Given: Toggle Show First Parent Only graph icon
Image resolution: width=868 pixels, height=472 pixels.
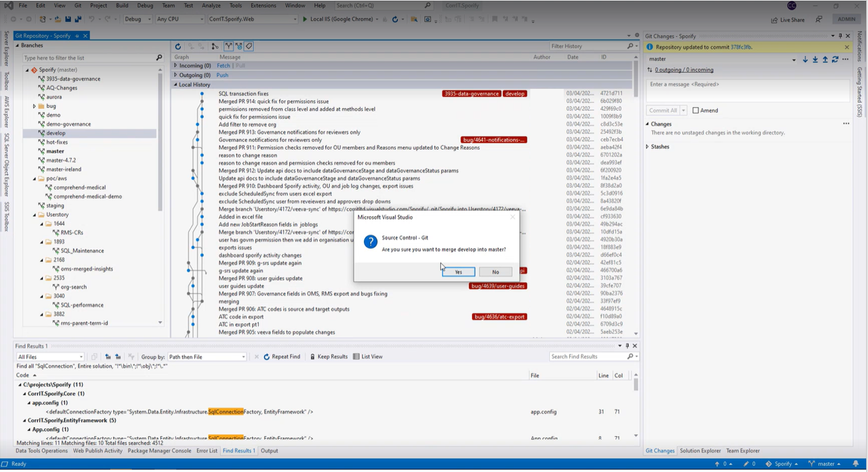Looking at the screenshot, I should point(228,47).
